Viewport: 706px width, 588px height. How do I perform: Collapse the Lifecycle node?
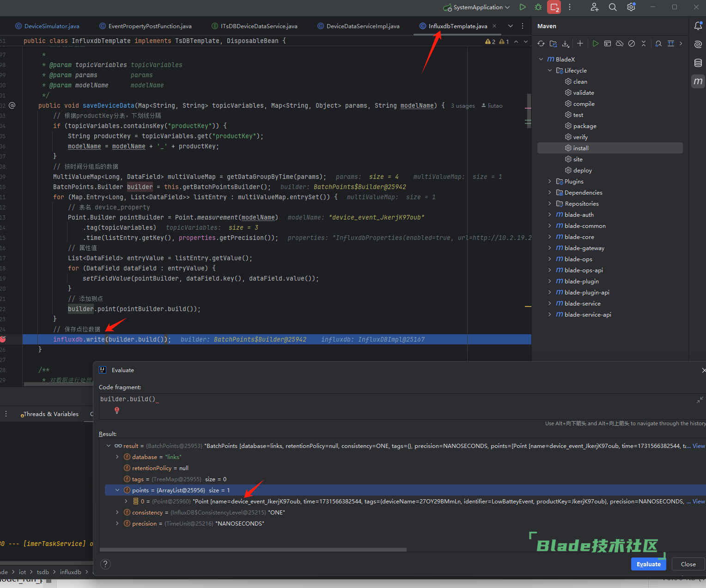coord(550,70)
